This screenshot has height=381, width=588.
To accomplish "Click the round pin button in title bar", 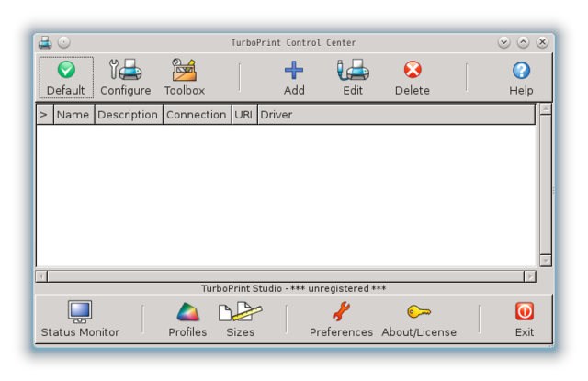I will (64, 42).
